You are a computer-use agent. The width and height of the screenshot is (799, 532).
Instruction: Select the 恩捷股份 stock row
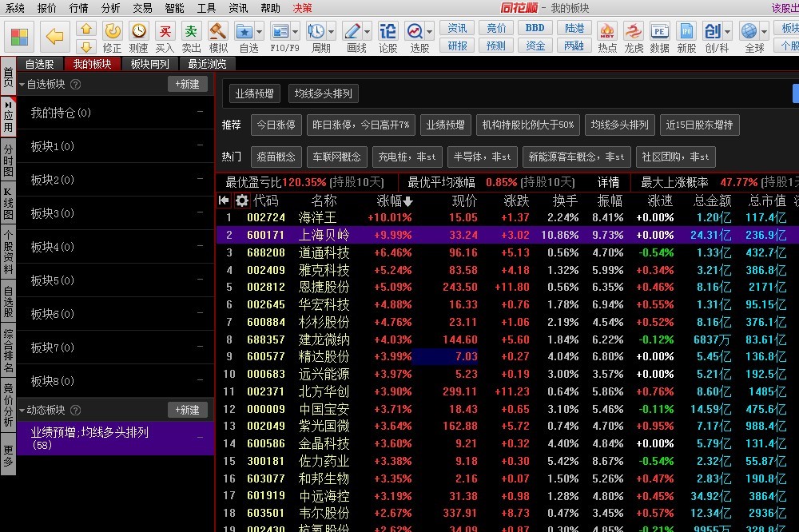coord(507,287)
